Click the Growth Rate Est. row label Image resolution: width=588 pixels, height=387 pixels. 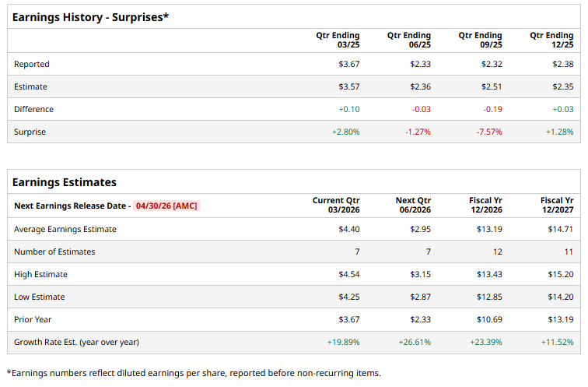76,342
